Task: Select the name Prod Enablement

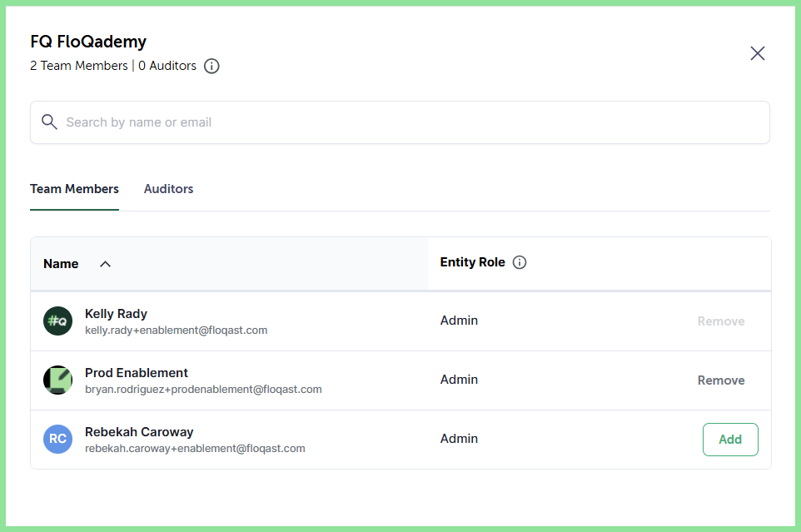Action: (x=137, y=373)
